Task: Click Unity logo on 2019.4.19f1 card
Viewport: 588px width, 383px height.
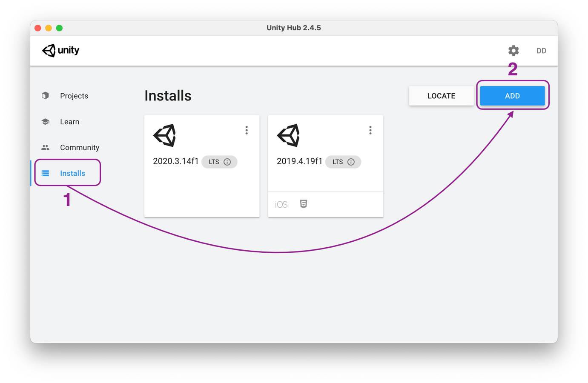Action: (288, 135)
